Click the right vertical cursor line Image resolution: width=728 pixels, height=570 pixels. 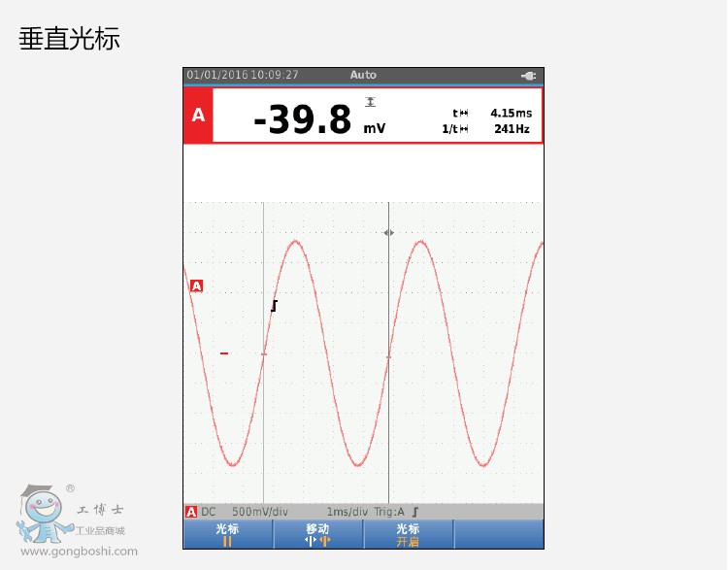tap(388, 418)
